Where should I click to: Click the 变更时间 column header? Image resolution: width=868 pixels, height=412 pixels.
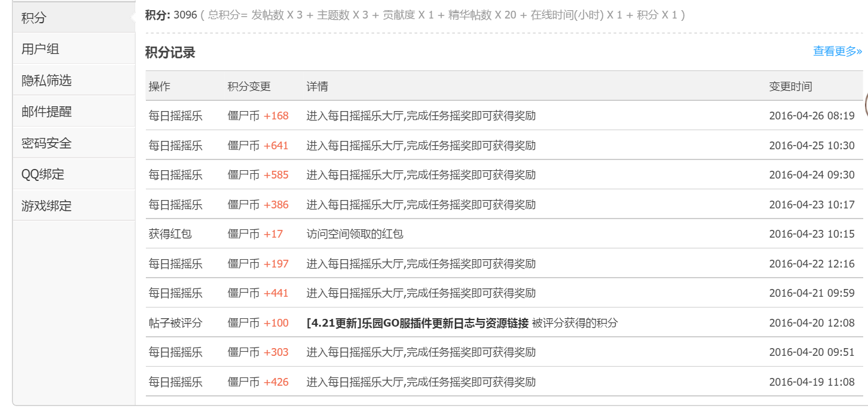click(790, 87)
